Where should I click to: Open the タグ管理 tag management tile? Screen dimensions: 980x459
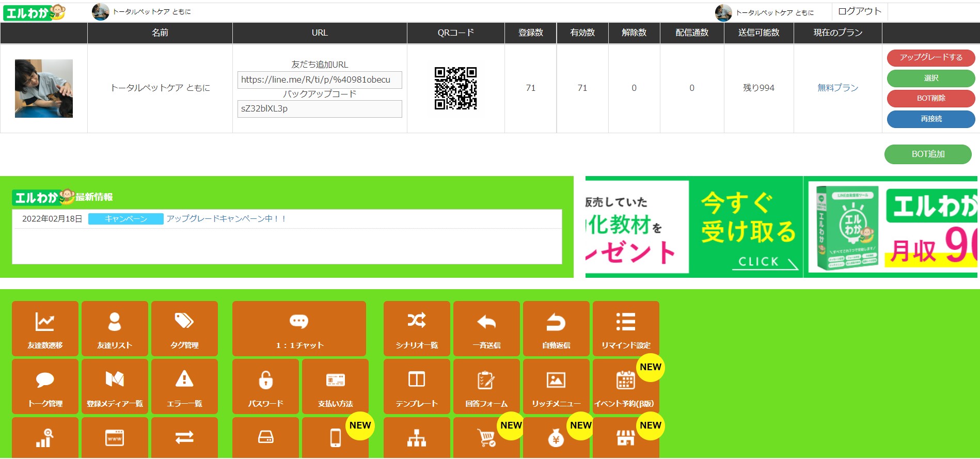point(184,328)
